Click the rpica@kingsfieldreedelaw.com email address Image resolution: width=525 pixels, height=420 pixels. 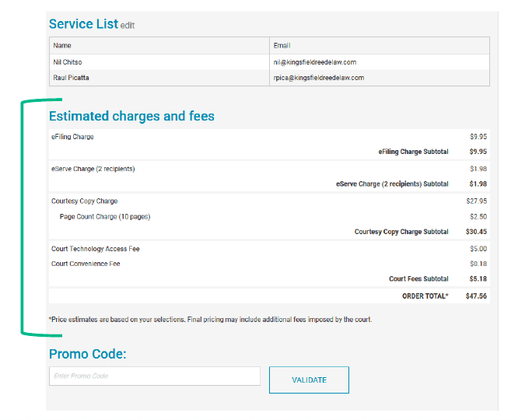pyautogui.click(x=319, y=78)
